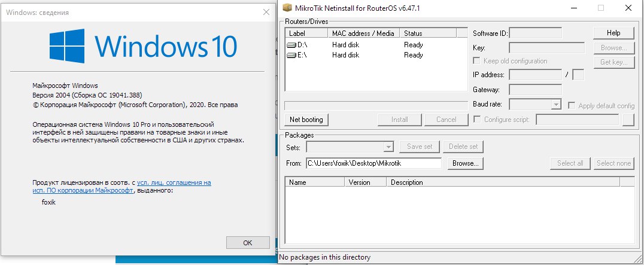Click the small button beside Configure script field
The height and width of the screenshot is (265, 644).
pos(628,120)
